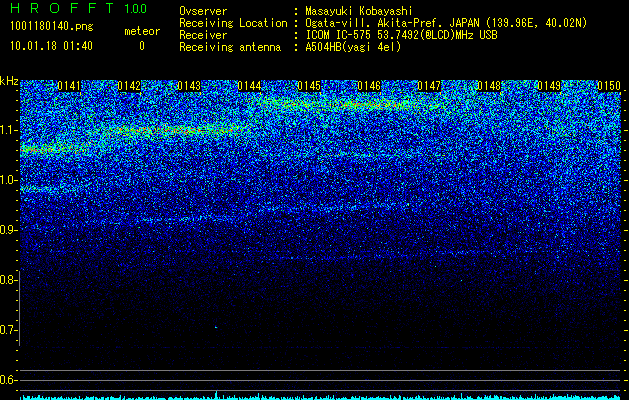
Task: Click the 1.1 kHz axis label
Action: [7, 130]
